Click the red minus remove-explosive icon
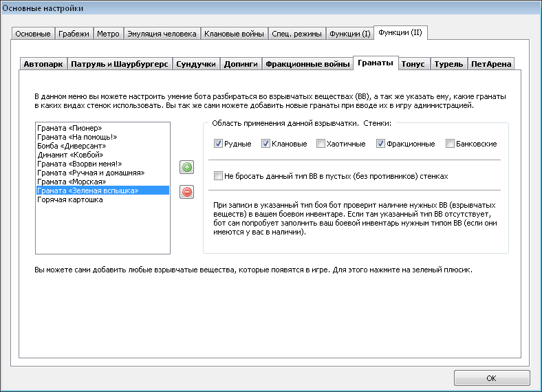The width and height of the screenshot is (542, 392). coord(186,192)
